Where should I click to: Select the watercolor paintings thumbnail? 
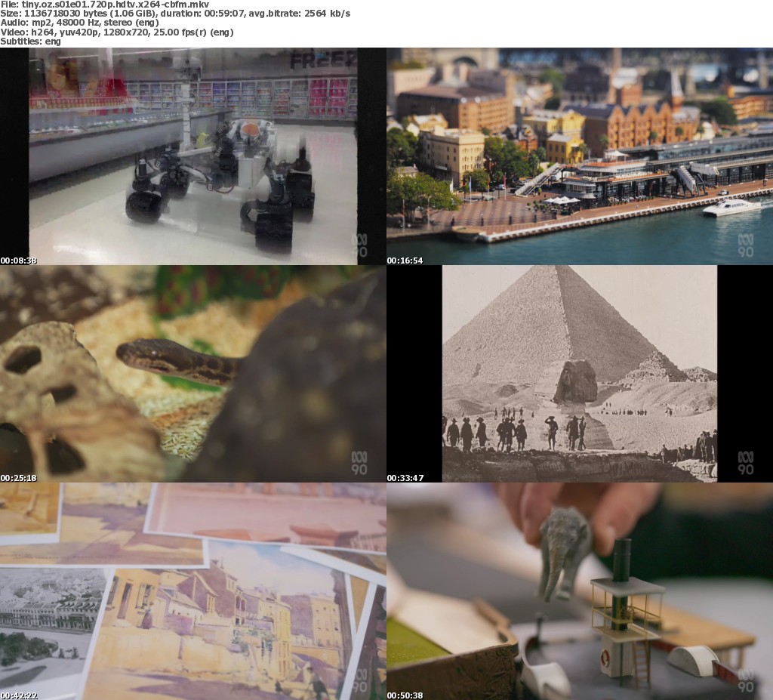tap(193, 591)
